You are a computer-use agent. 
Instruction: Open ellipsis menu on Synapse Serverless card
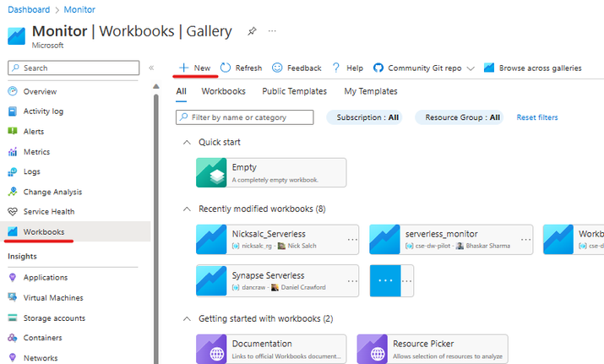click(352, 281)
